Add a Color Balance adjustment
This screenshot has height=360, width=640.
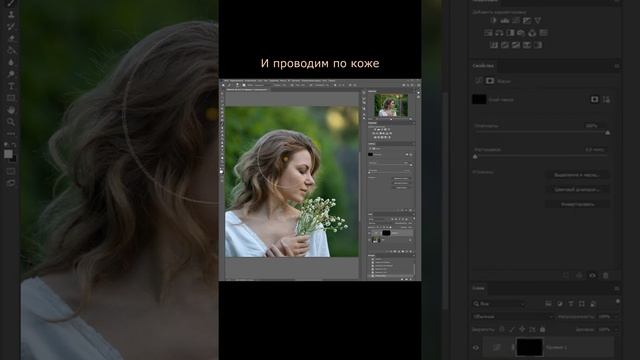499,33
